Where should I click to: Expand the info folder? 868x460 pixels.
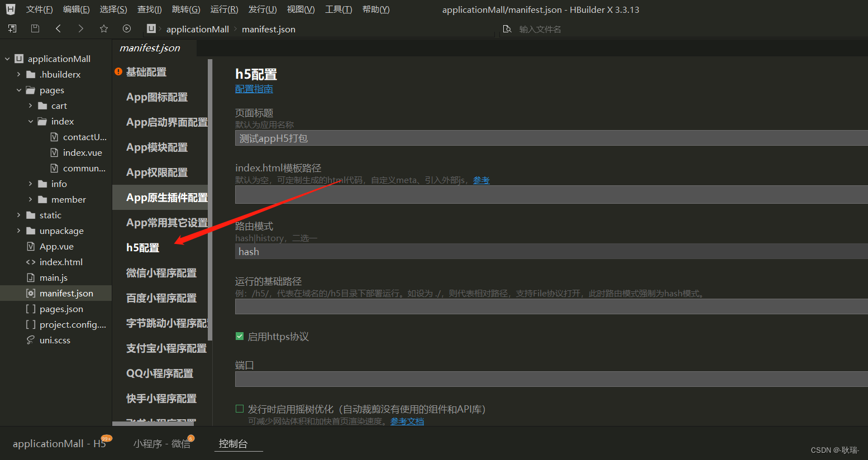pyautogui.click(x=30, y=184)
